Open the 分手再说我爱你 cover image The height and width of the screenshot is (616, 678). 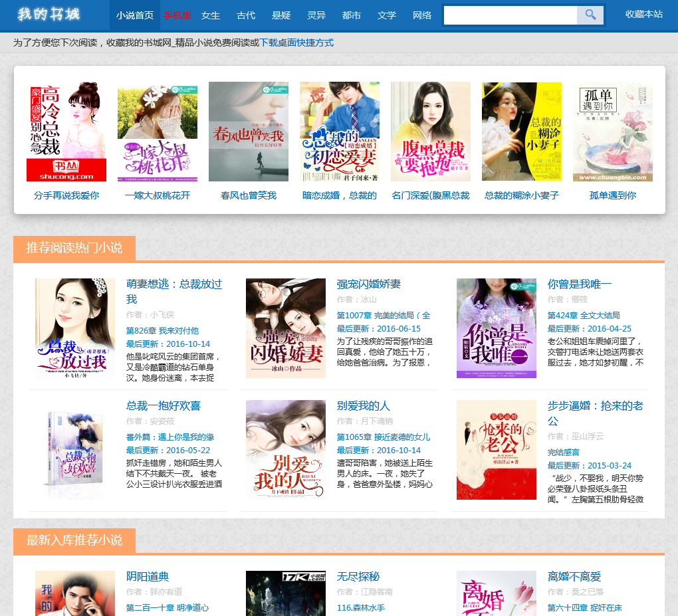[x=66, y=132]
